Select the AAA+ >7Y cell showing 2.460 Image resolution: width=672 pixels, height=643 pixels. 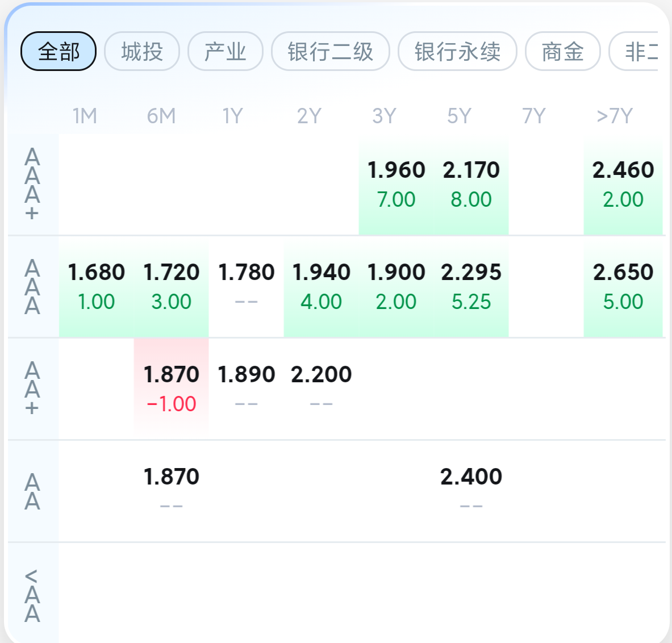coord(623,184)
